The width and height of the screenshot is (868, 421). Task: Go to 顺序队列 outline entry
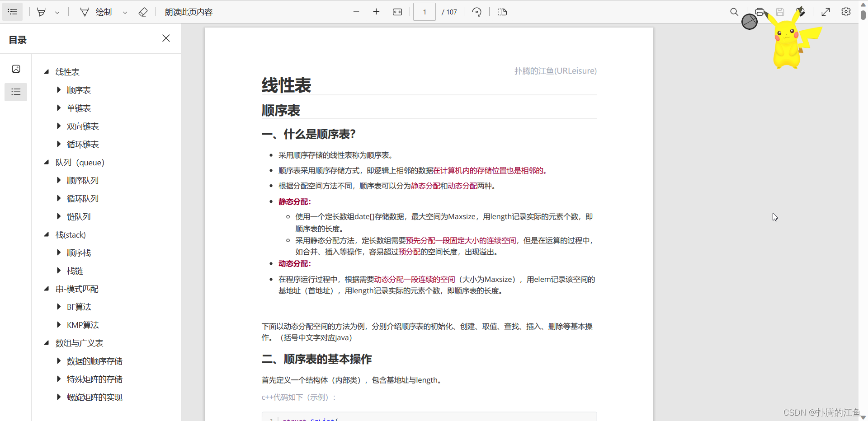click(x=83, y=181)
